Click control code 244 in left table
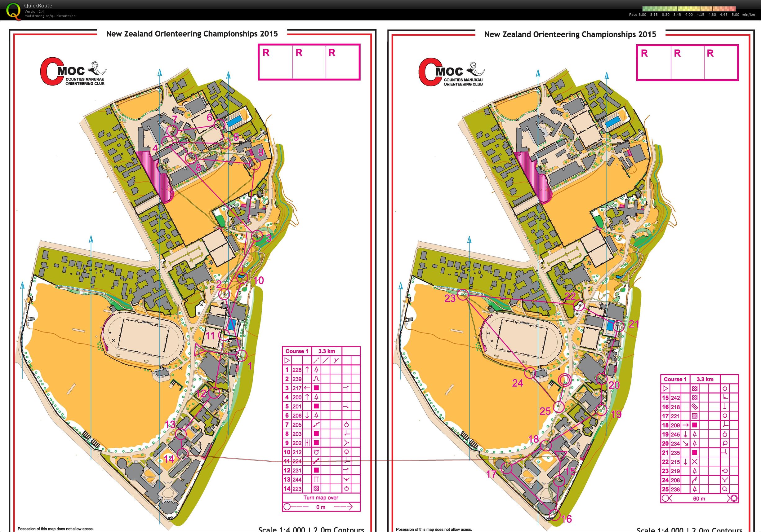Image resolution: width=761 pixels, height=532 pixels. coord(297,479)
